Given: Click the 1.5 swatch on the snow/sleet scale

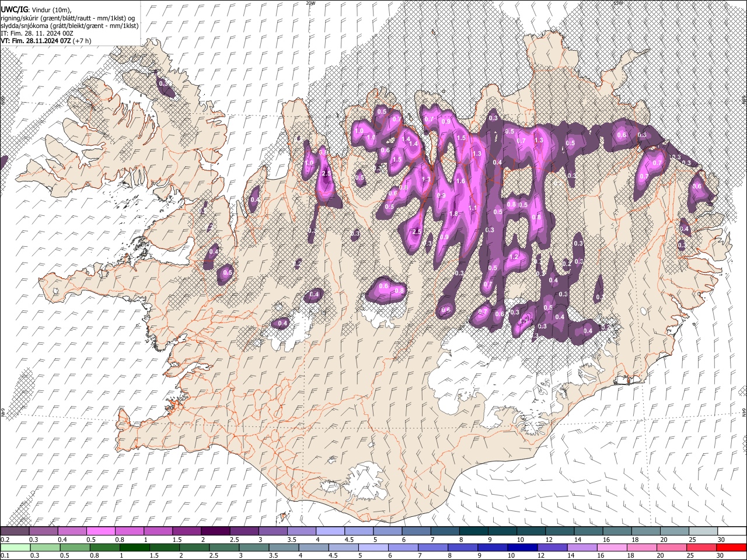Looking at the screenshot, I should click(x=187, y=531).
